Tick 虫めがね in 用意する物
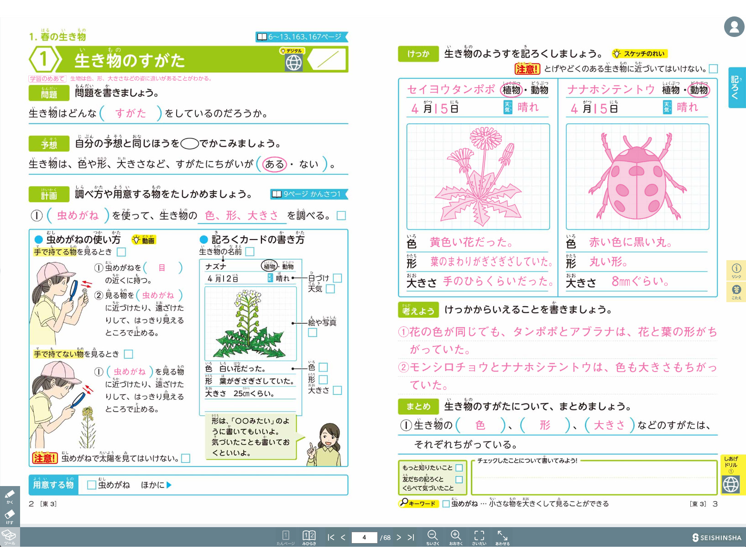This screenshot has height=560, width=746. point(91,485)
